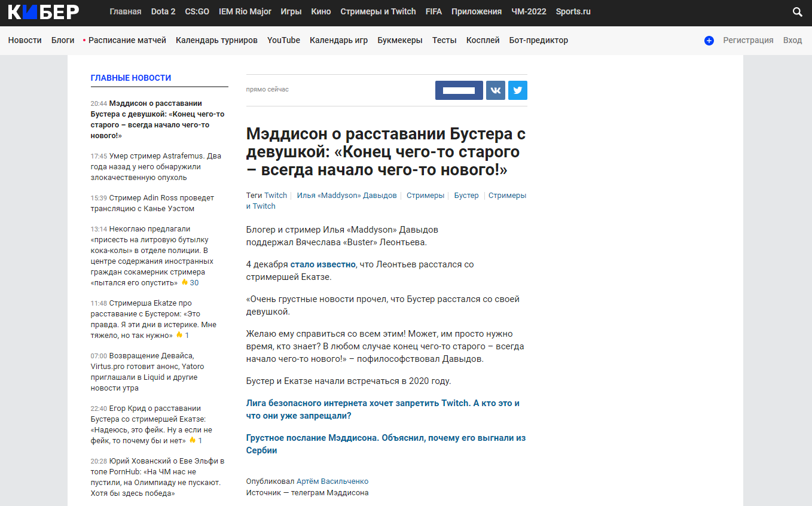812x506 pixels.
Task: Click the fire reaction next to Ekatze news
Action: [x=179, y=335]
